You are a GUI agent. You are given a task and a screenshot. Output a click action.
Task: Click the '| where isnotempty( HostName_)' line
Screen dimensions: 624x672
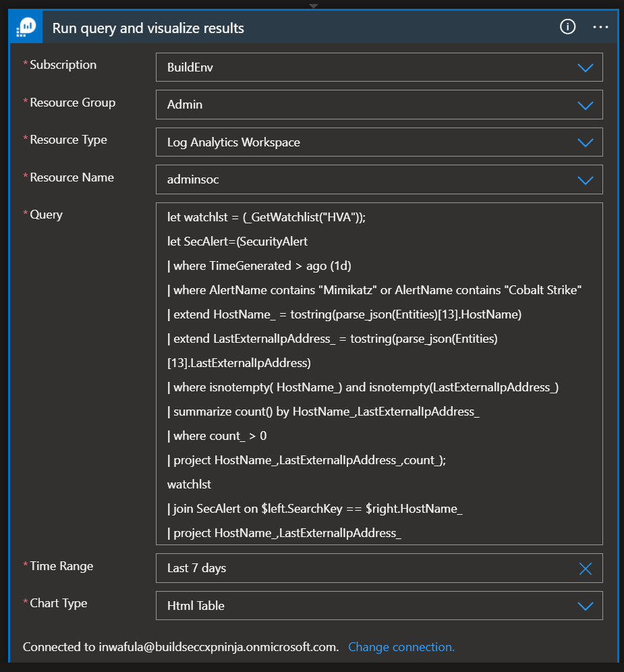coord(362,387)
